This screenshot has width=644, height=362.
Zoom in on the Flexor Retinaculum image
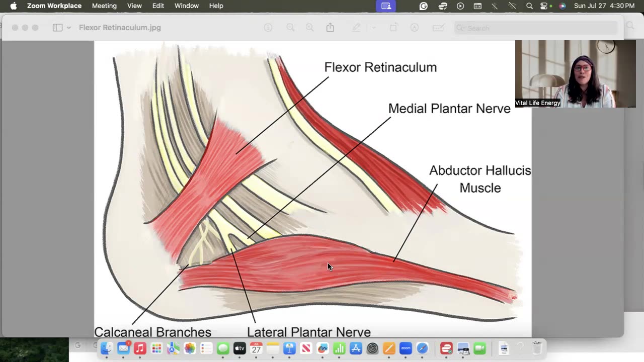309,28
